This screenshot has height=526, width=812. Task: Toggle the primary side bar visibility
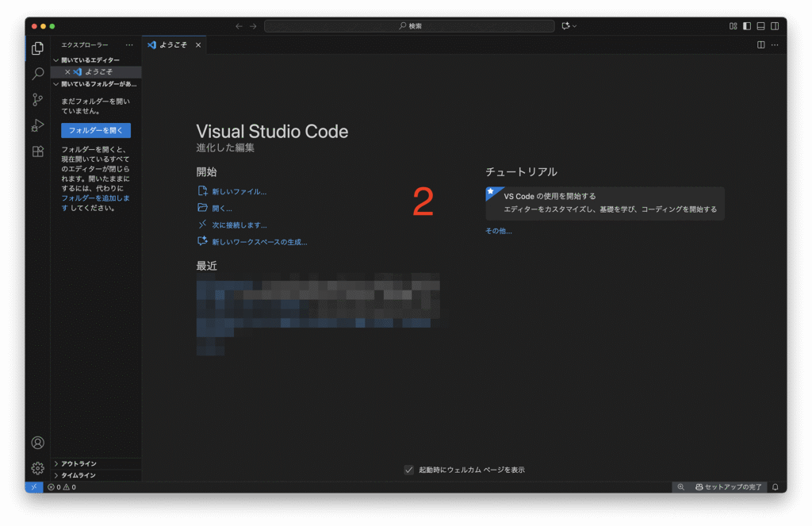[747, 26]
